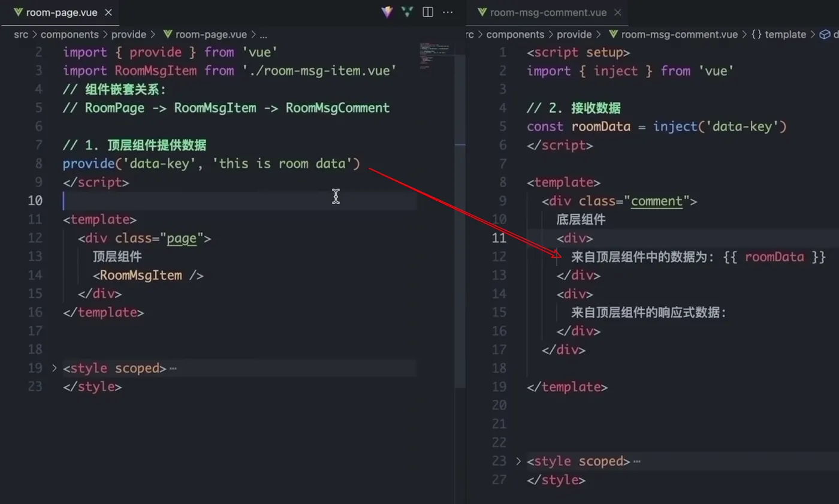Split the editor with the split icon
Image resolution: width=839 pixels, height=504 pixels.
coord(428,12)
